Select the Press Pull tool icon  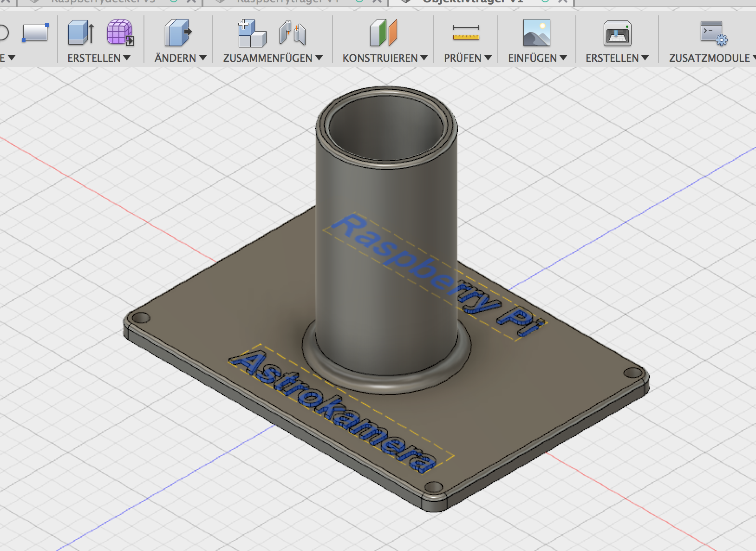[178, 33]
